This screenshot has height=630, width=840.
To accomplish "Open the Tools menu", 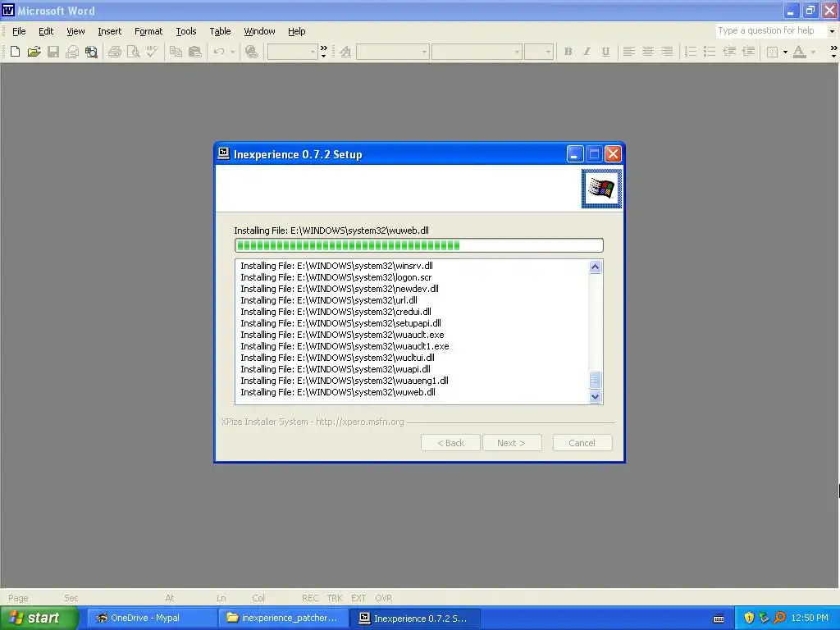I will (x=186, y=31).
